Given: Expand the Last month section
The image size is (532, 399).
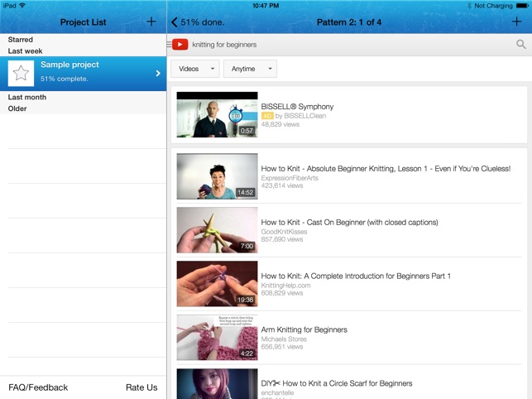Looking at the screenshot, I should [27, 97].
